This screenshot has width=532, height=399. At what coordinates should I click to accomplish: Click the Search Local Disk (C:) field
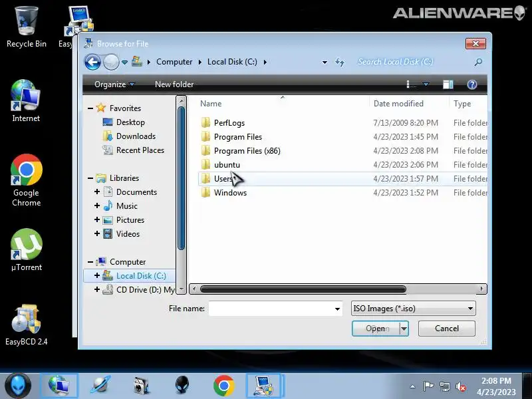[x=414, y=62]
